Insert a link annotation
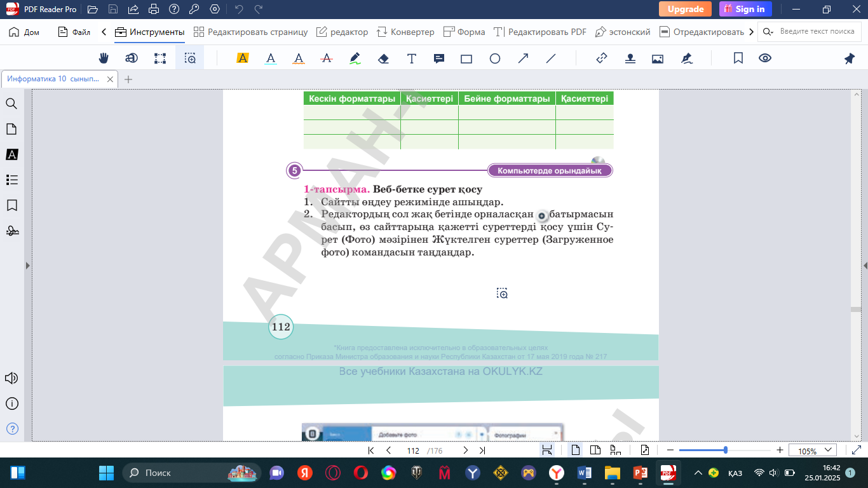The height and width of the screenshot is (488, 868). pos(602,58)
